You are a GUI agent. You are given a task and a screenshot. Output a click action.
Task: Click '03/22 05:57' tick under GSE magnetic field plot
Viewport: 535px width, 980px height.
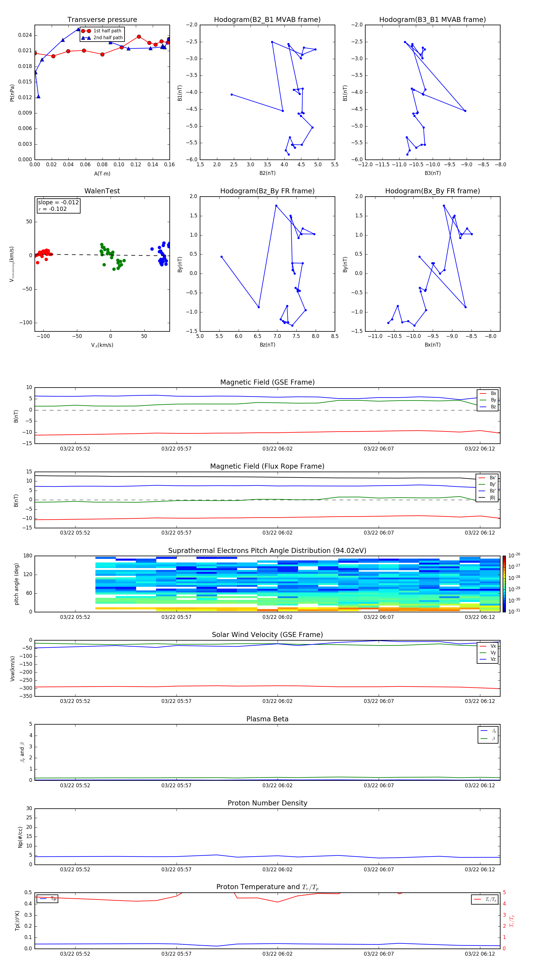click(x=176, y=449)
